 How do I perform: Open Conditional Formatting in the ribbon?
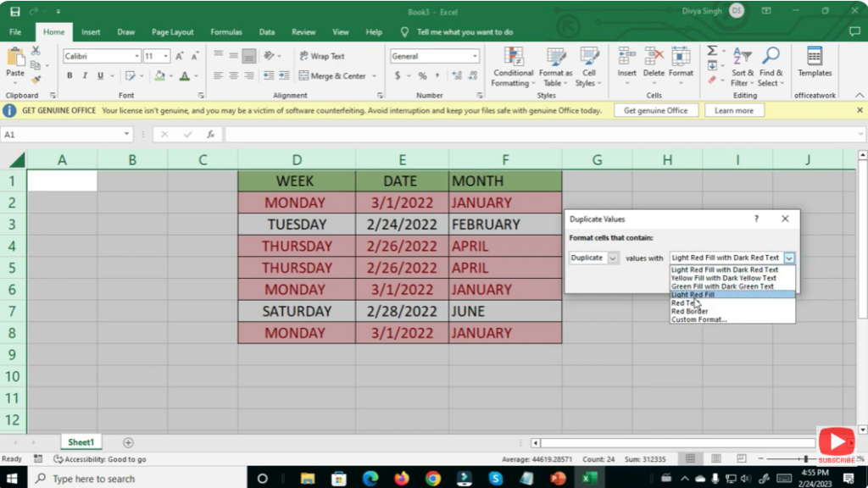pos(512,68)
